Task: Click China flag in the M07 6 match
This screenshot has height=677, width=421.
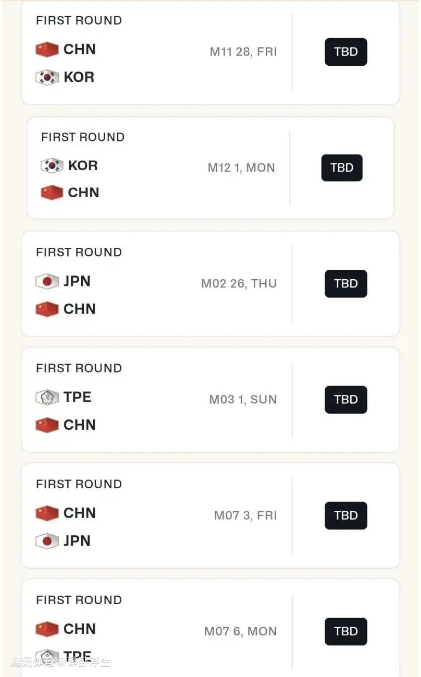Action: pos(47,629)
